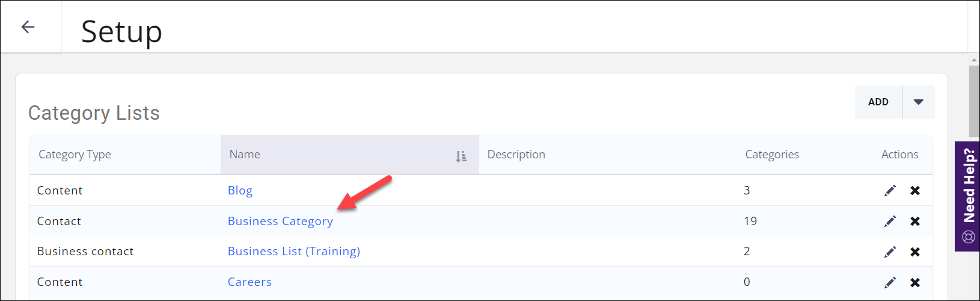Open the Blog category list link
The height and width of the screenshot is (301, 980).
click(240, 191)
